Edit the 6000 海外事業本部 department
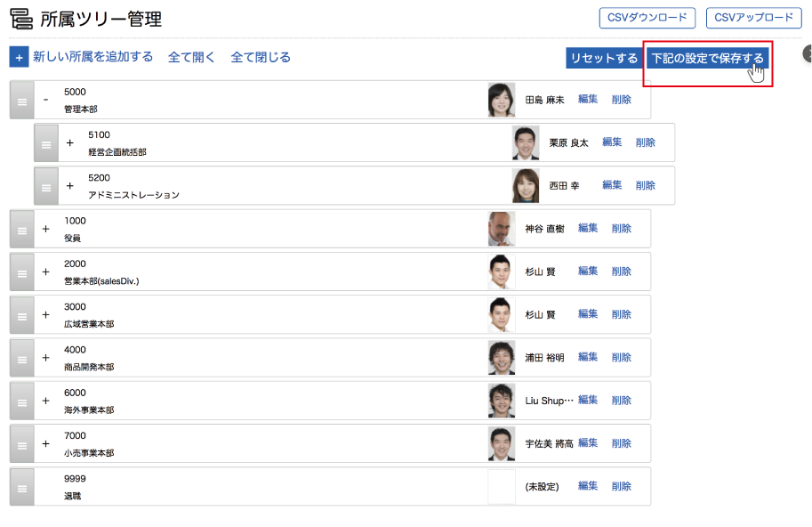 click(x=588, y=400)
